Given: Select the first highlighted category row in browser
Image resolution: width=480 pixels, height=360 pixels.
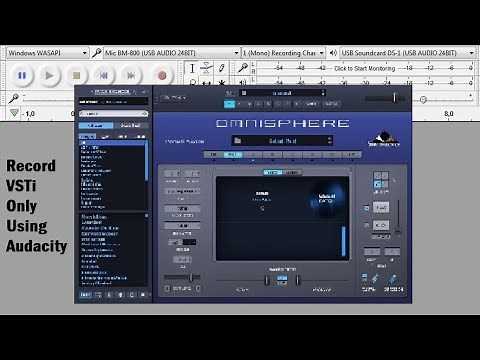Looking at the screenshot, I should click(112, 143).
